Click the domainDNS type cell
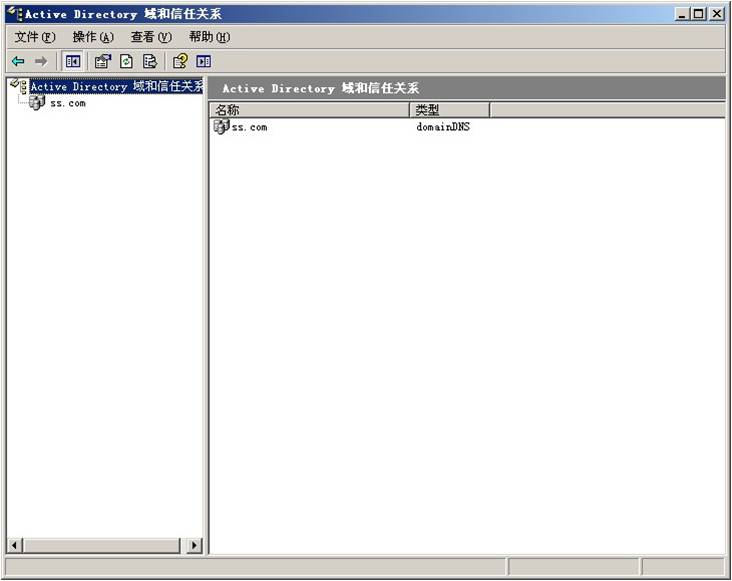This screenshot has width=732, height=581. point(443,126)
